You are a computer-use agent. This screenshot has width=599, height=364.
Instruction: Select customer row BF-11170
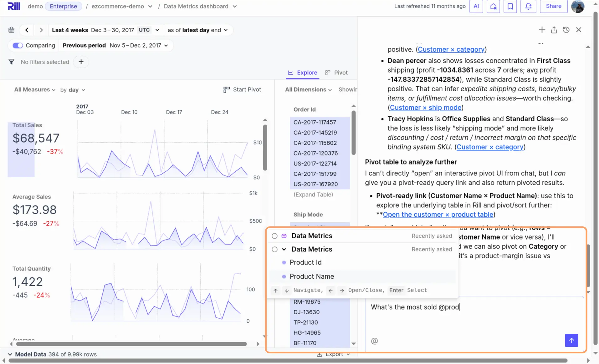(320, 343)
